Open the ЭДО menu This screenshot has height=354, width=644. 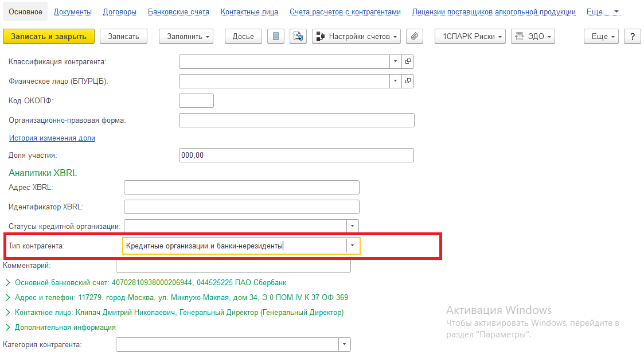(533, 36)
